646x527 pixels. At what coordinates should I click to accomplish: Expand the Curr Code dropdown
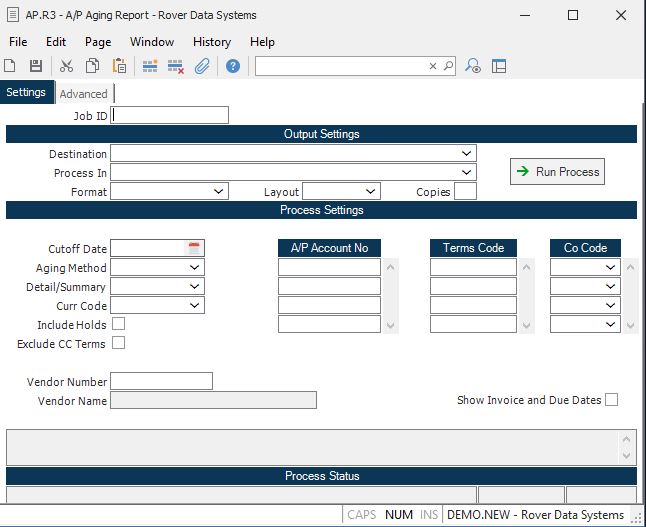195,306
